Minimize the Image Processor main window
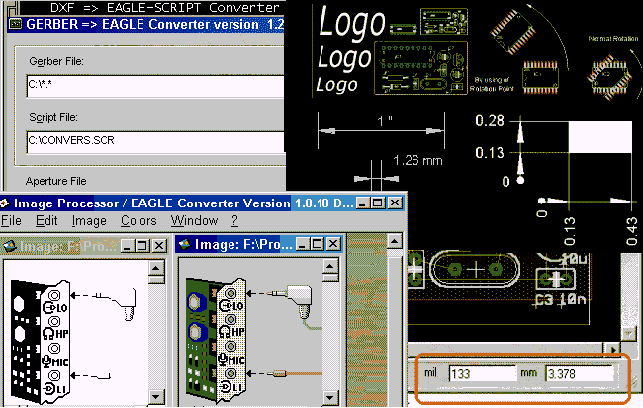This screenshot has height=408, width=643. (x=362, y=203)
